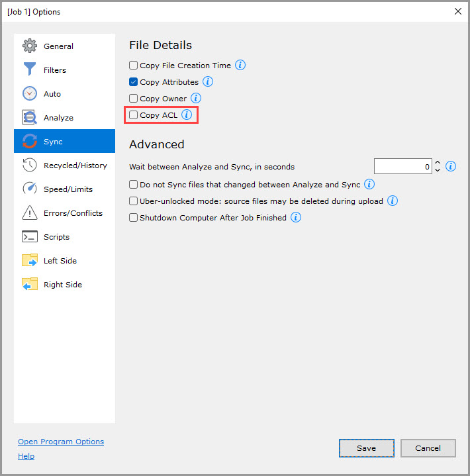470x476 pixels.
Task: Open Program Options link
Action: (61, 442)
